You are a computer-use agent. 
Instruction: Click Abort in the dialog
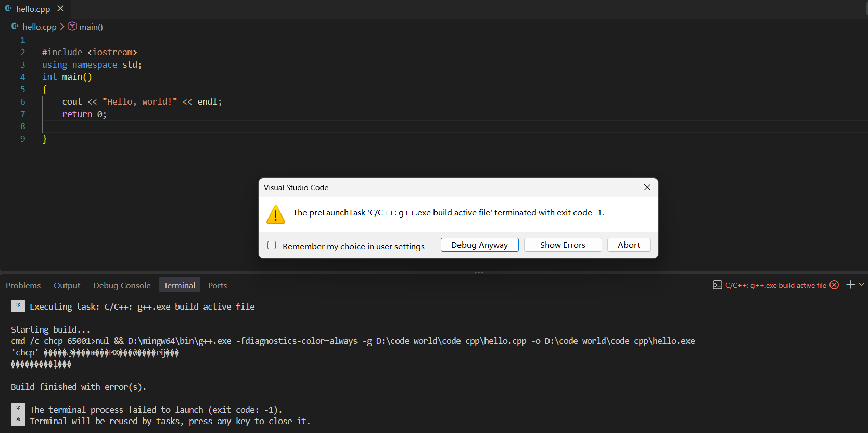pos(629,245)
